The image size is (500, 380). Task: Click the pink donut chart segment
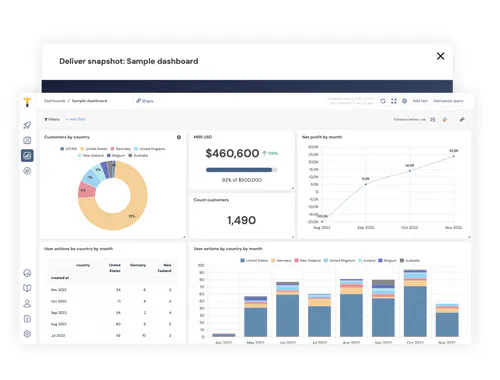(86, 189)
